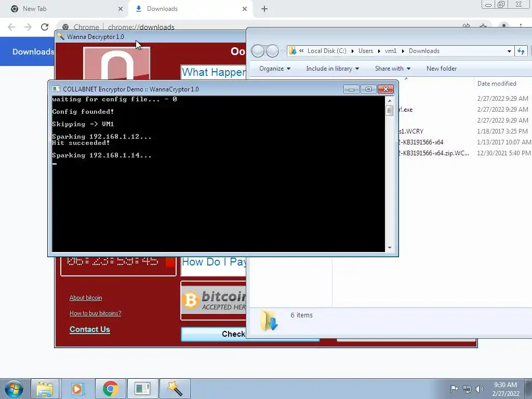Click the Action Center flag tray icon
This screenshot has width=532, height=399.
pos(454,389)
